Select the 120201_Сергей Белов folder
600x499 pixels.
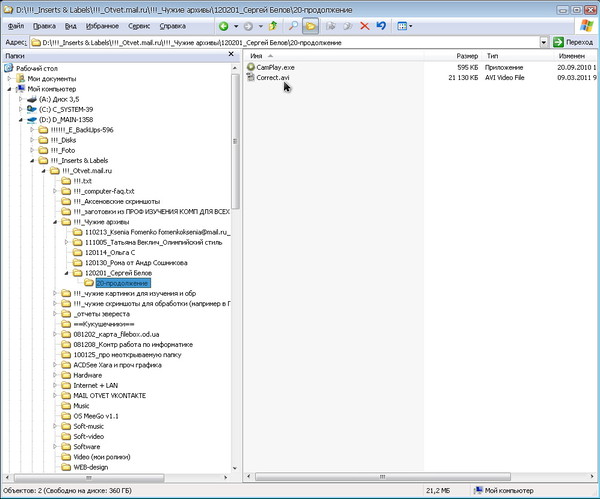(118, 273)
